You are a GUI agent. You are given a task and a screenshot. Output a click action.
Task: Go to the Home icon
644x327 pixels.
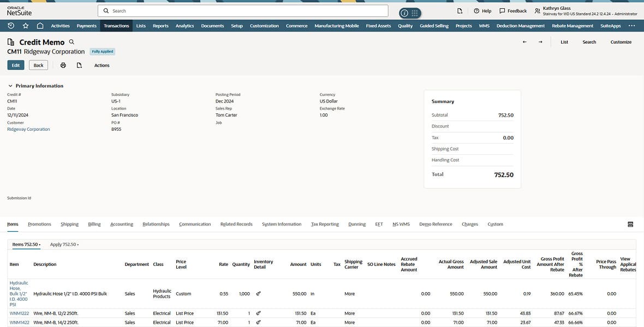tap(39, 25)
